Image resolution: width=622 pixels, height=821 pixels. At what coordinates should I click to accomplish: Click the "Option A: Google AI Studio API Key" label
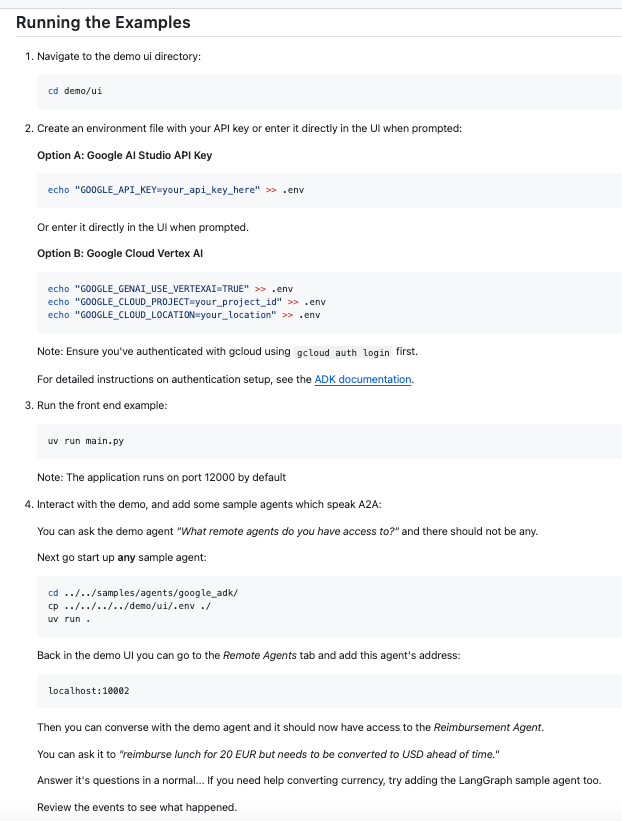[x=124, y=155]
